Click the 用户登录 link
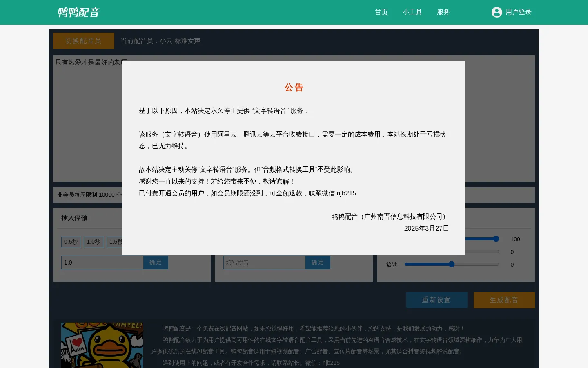The image size is (588, 368). pyautogui.click(x=519, y=12)
